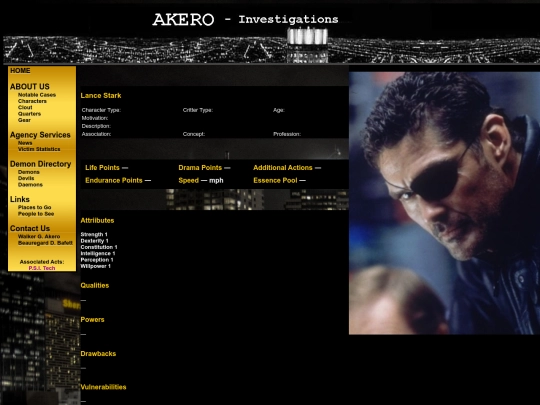Image resolution: width=540 pixels, height=405 pixels.
Task: Select the Demons link
Action: [x=29, y=172]
